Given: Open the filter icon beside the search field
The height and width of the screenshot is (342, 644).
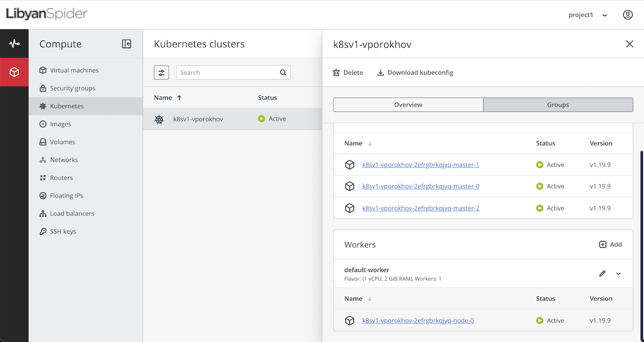Looking at the screenshot, I should tap(161, 73).
